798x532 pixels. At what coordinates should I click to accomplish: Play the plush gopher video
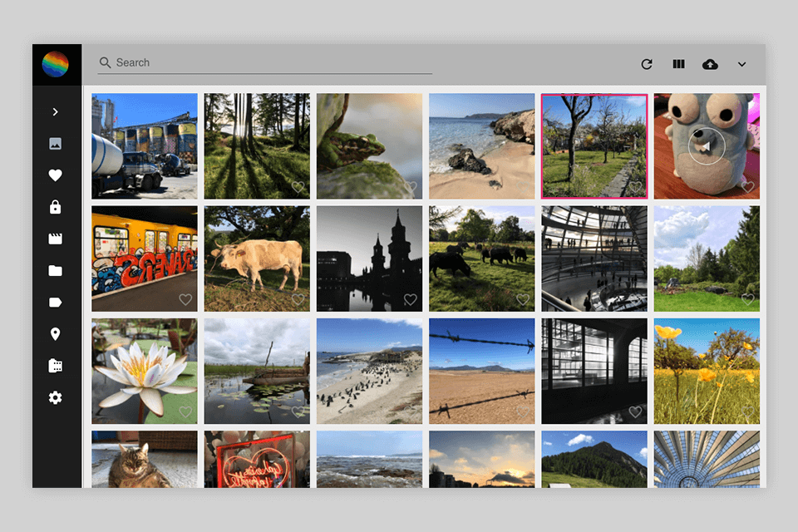click(707, 146)
